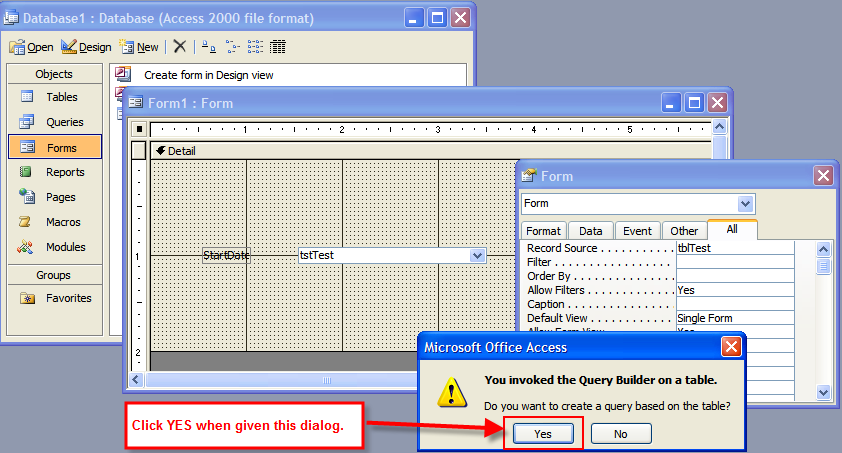
Task: Click Yes in the Access dialog
Action: pyautogui.click(x=543, y=434)
